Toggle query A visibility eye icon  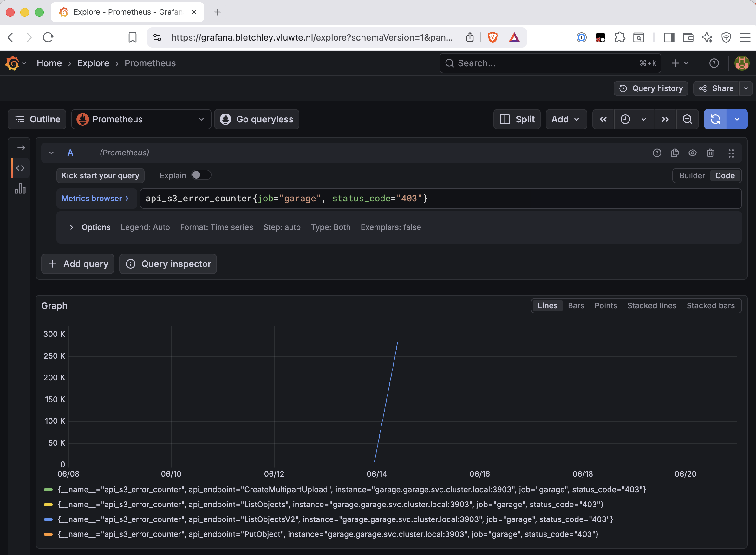(693, 153)
